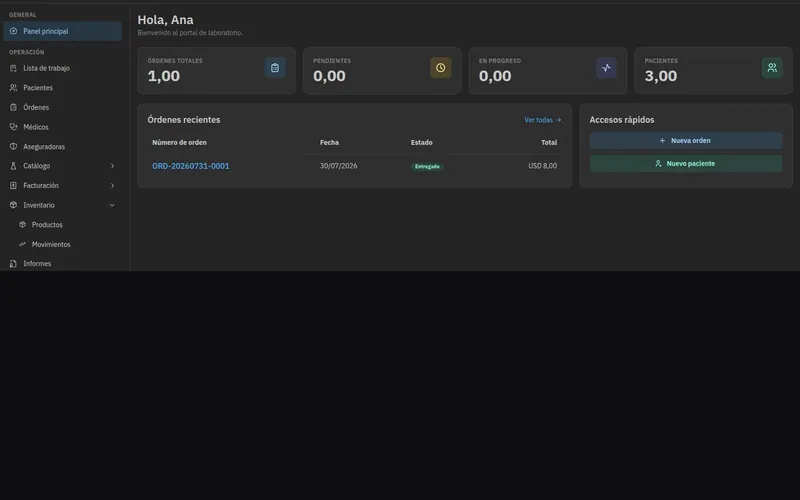Click the Hola, Ana heading
The height and width of the screenshot is (500, 800).
pos(165,20)
